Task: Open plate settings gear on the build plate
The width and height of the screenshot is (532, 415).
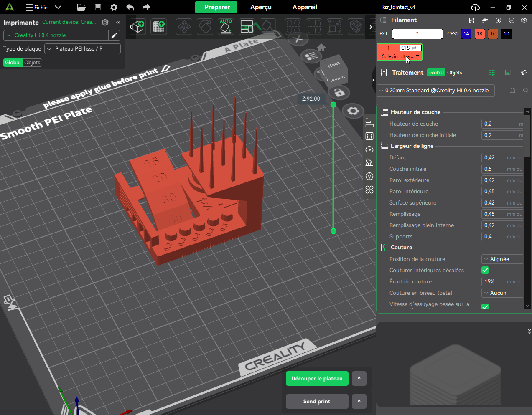Action: [x=353, y=111]
